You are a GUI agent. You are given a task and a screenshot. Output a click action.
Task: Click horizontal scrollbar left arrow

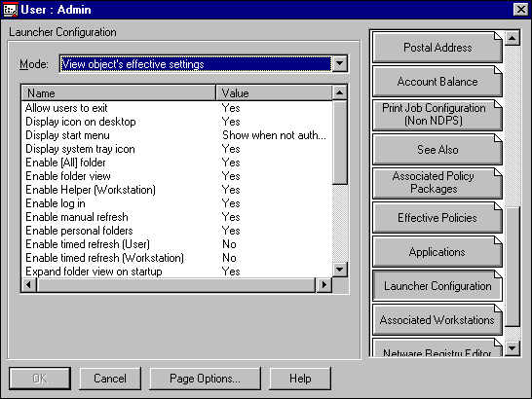29,285
